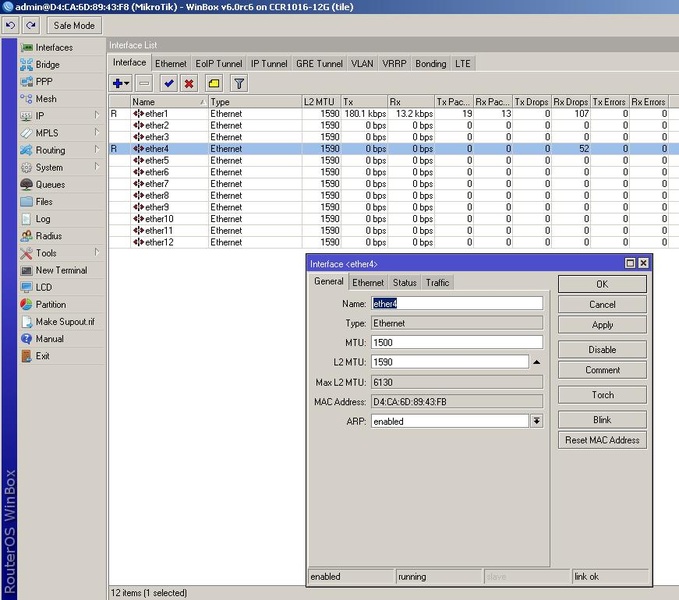Click the blue checkmark Enable button

tap(168, 83)
